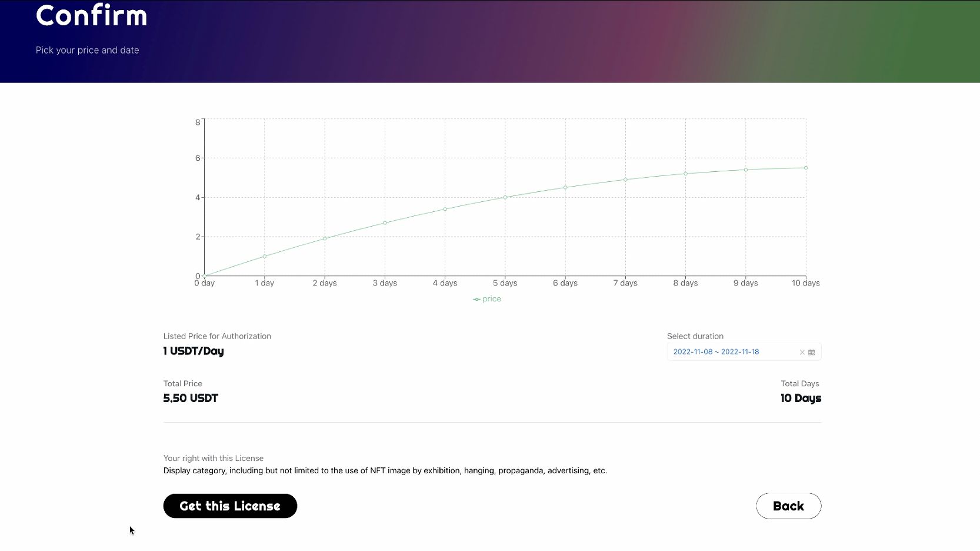Select the 8 days data point
This screenshot has height=551, width=980.
tap(685, 174)
